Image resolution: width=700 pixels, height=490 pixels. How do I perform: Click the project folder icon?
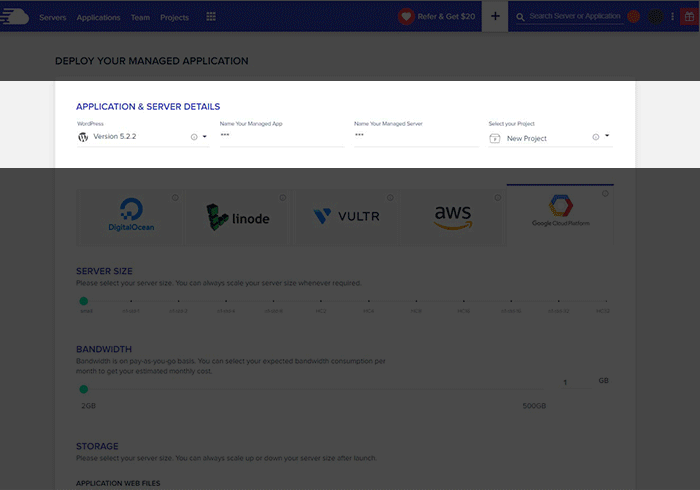(x=495, y=138)
